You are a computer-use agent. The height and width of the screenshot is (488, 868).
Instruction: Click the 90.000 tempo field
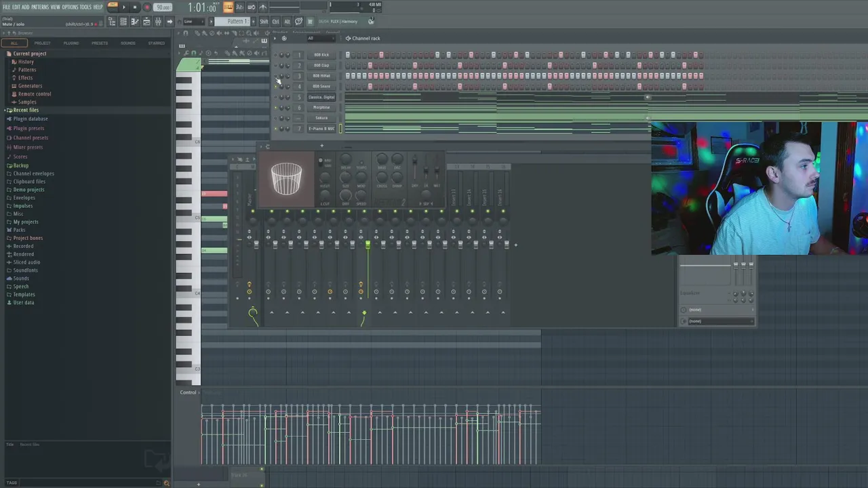(x=163, y=7)
